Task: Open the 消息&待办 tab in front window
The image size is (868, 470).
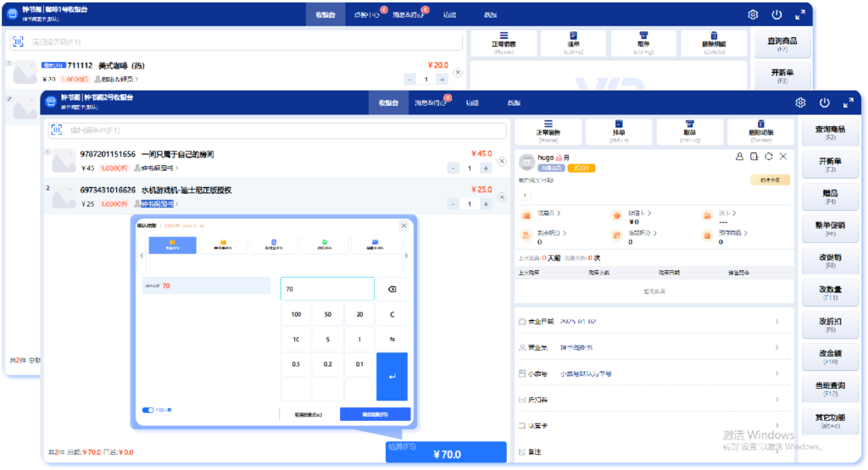Action: [430, 102]
